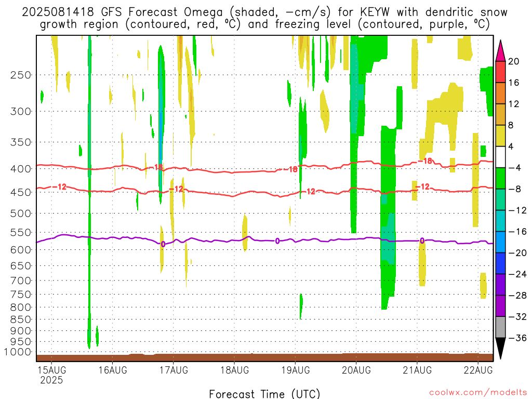Click the yellow swatch between 4 and 8
532x399 pixels.
(500, 136)
